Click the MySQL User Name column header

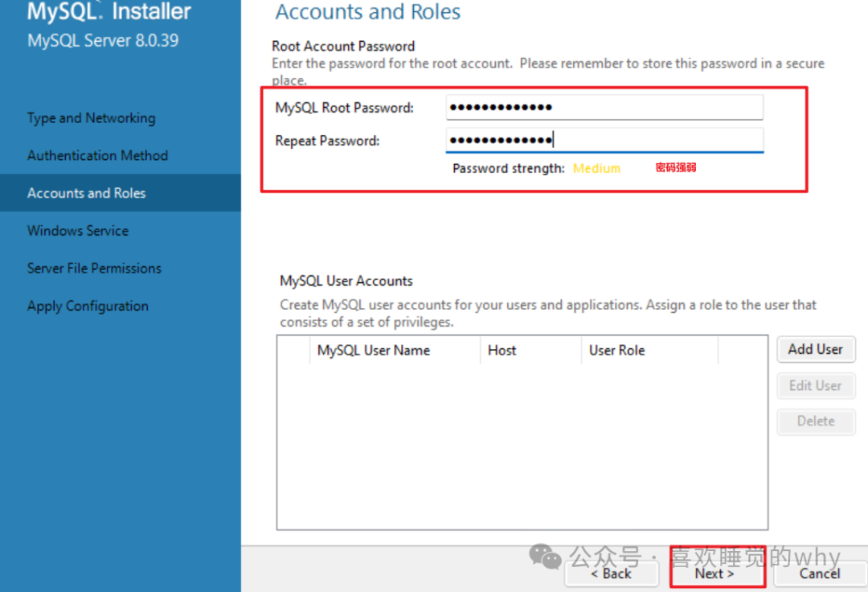click(395, 351)
